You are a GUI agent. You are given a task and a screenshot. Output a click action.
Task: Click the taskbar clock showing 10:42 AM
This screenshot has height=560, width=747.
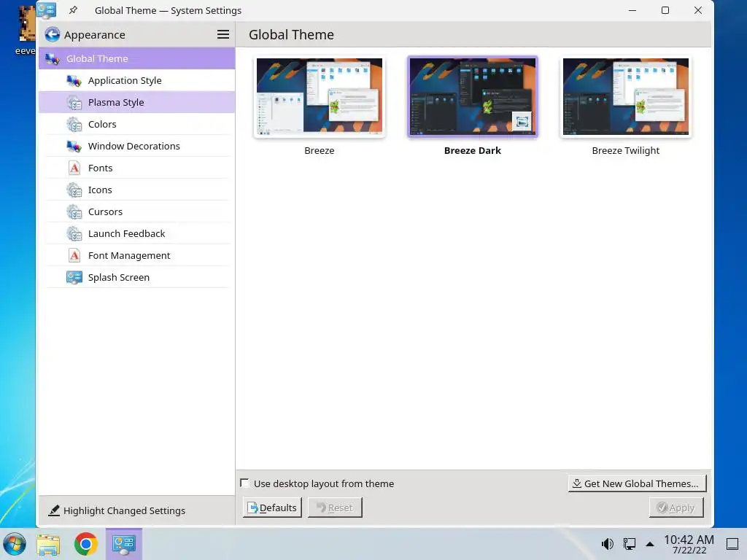coord(689,544)
